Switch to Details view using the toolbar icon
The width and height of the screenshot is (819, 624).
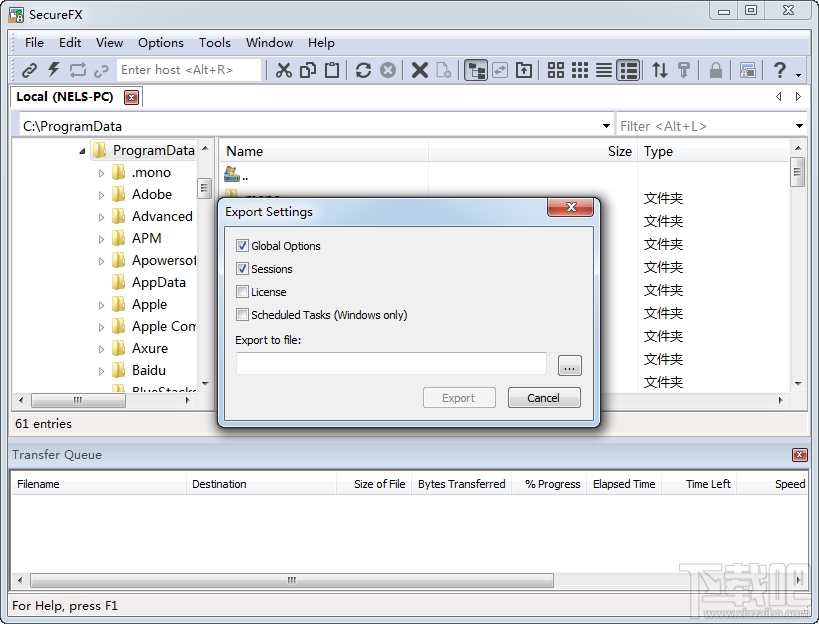click(x=628, y=70)
